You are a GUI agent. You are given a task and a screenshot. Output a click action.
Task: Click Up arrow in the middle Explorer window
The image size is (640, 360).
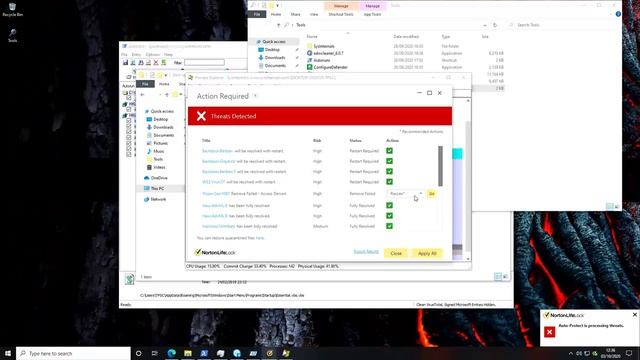click(x=167, y=95)
